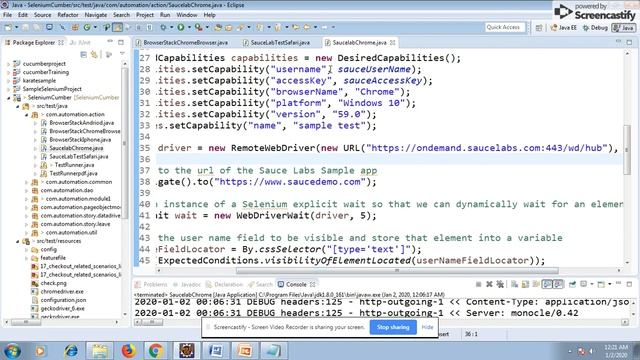This screenshot has width=640, height=360.
Task: Open the Navigate menu
Action: coord(96,15)
